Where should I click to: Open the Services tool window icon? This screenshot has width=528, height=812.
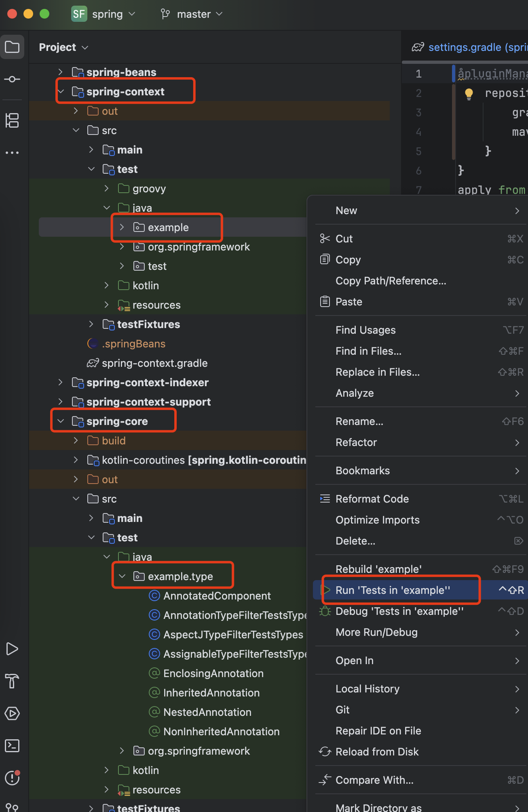12,713
